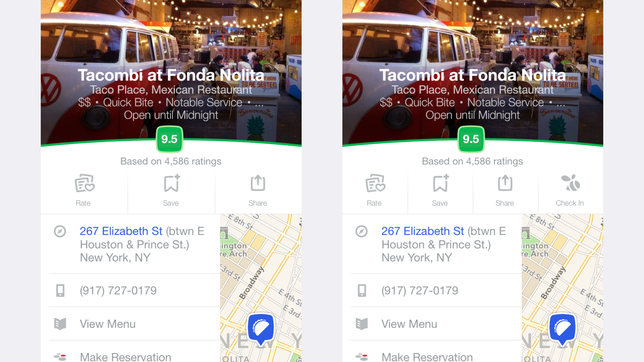Click the green 9.5 rating badge on left

[x=169, y=139]
